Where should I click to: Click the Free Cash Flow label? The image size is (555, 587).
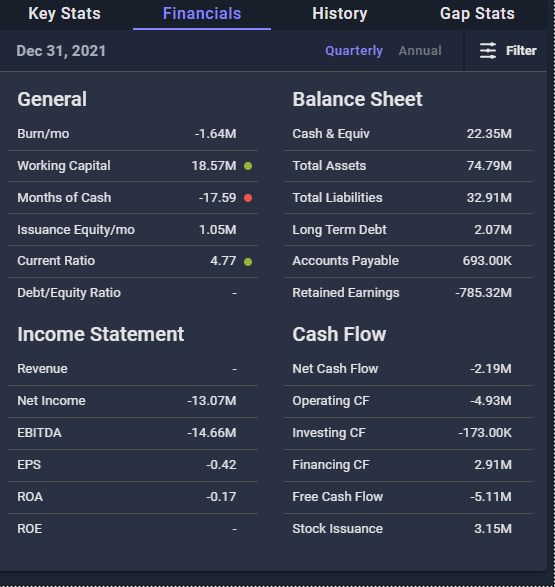pyautogui.click(x=338, y=497)
